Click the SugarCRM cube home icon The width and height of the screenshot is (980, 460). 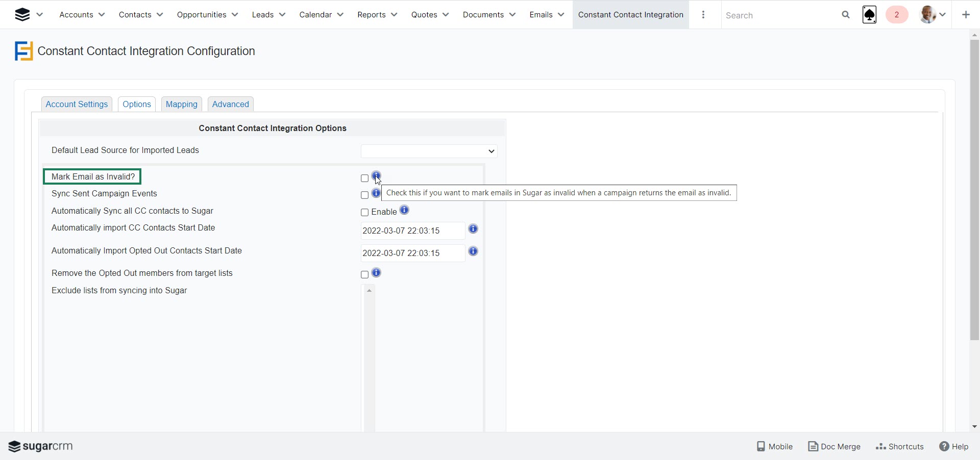22,15
